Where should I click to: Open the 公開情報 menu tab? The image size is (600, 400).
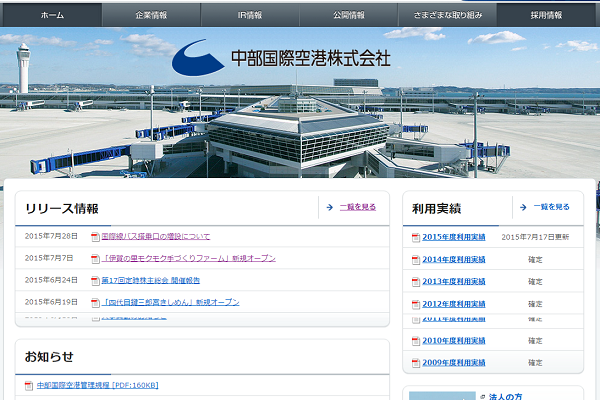[349, 15]
